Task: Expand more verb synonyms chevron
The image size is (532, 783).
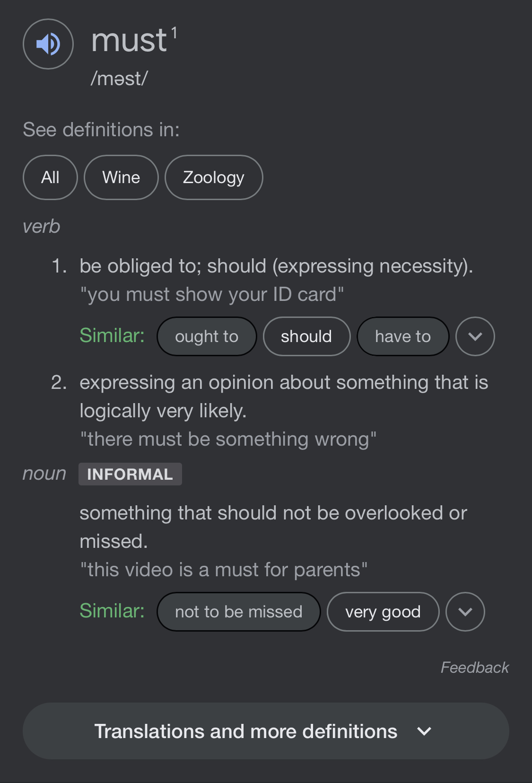Action: (475, 336)
